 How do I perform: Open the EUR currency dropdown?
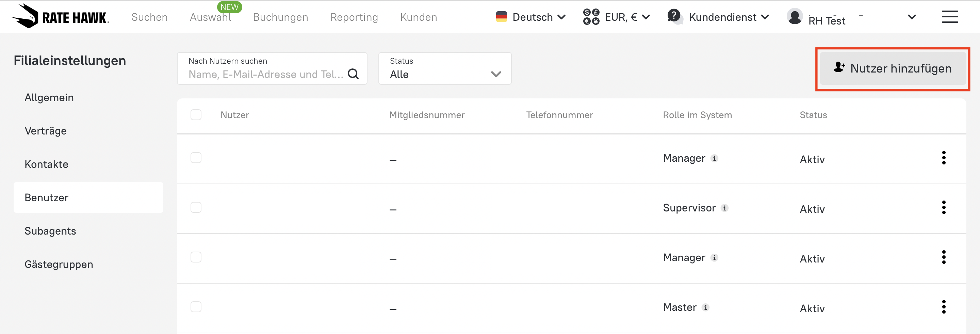(617, 17)
